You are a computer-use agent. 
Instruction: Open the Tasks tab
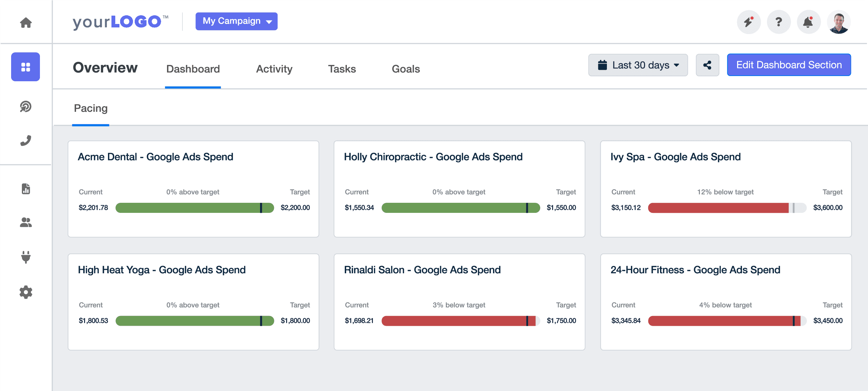pos(342,69)
